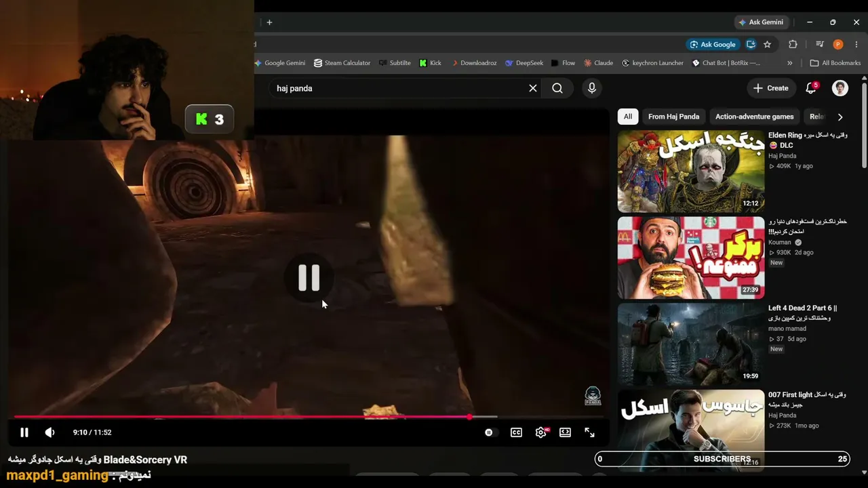The width and height of the screenshot is (868, 488).
Task: Click the install-app icon beside Ask Google
Action: pos(751,44)
